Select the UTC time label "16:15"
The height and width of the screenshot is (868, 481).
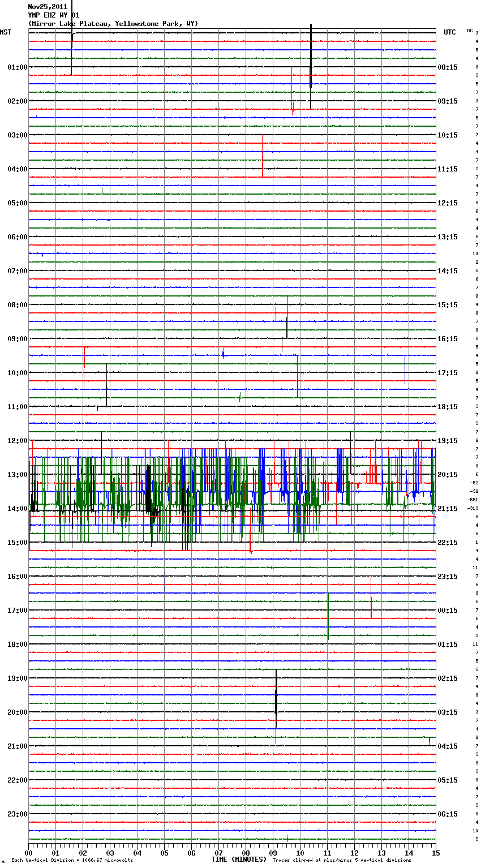point(448,339)
